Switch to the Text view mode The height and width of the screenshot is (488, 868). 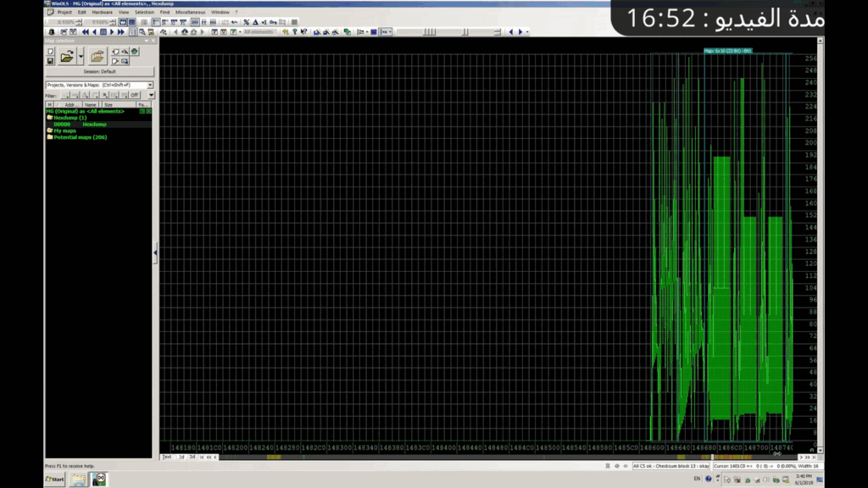tap(167, 457)
